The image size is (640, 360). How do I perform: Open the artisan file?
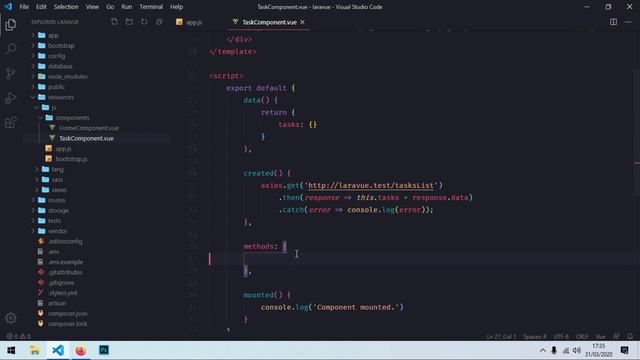[x=57, y=303]
